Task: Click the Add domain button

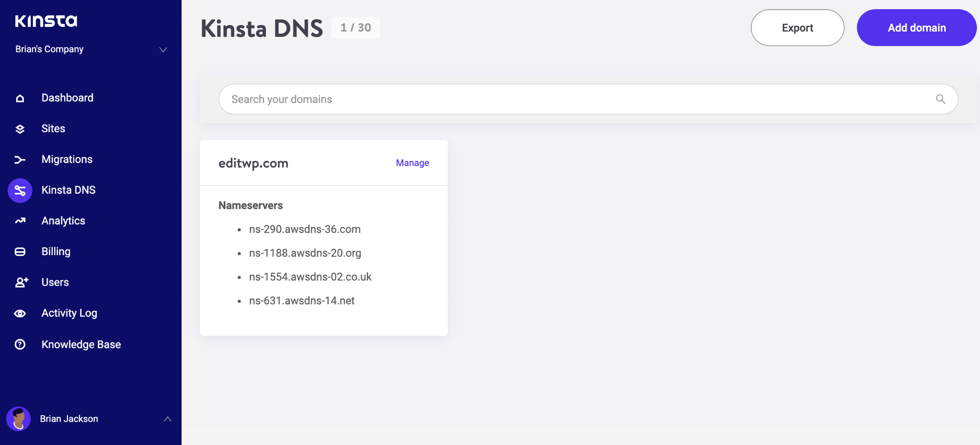Action: [x=917, y=27]
